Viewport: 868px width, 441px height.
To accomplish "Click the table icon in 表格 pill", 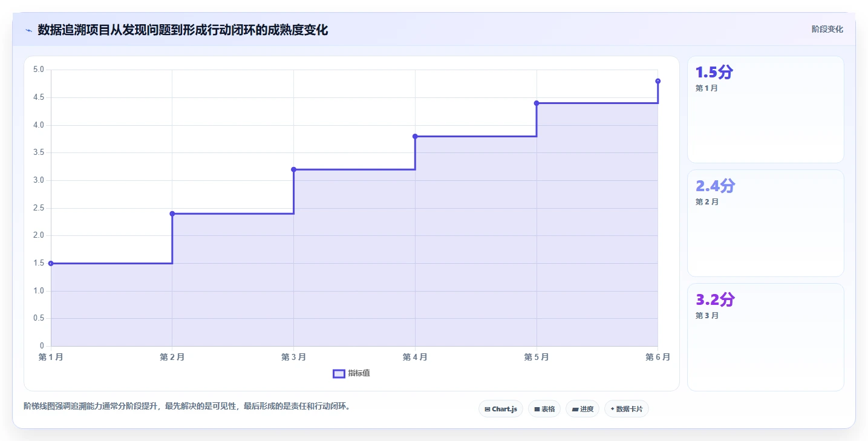I will pyautogui.click(x=537, y=410).
